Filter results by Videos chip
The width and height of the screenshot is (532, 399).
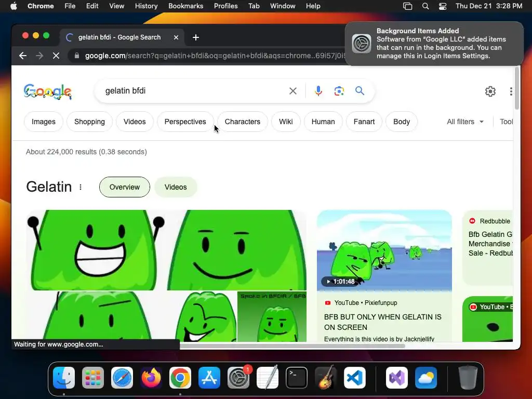(x=135, y=122)
